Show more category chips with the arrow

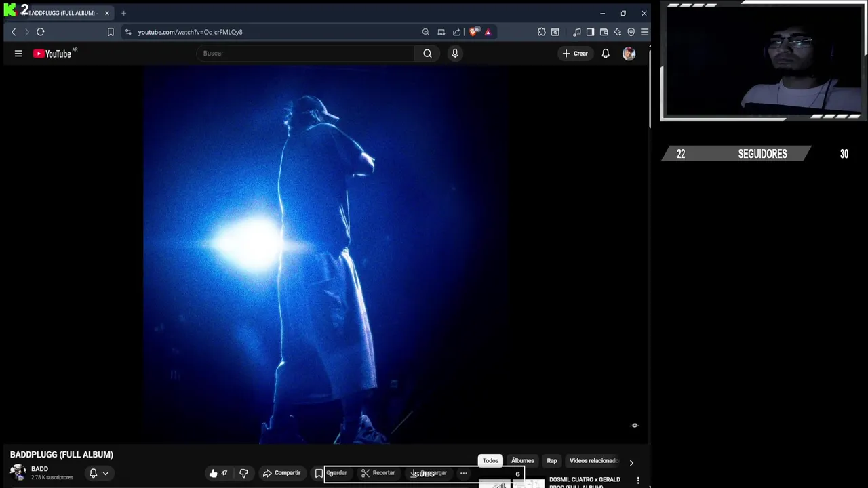(631, 463)
